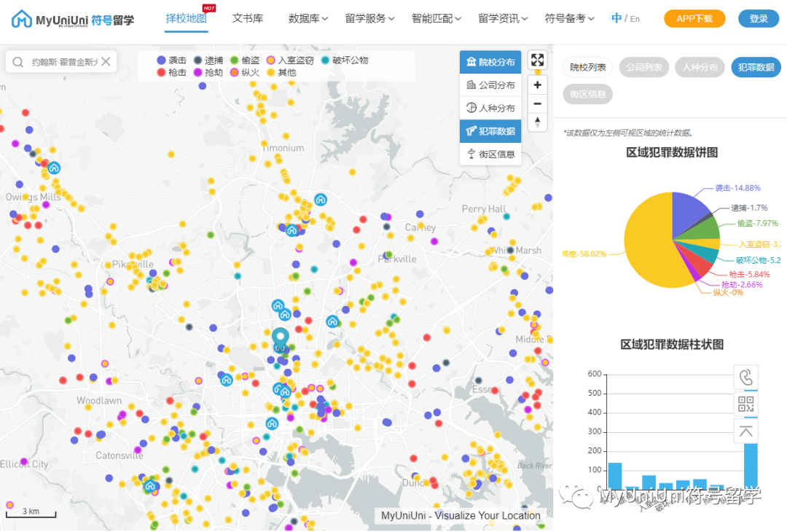Image resolution: width=787 pixels, height=532 pixels.
Task: Switch to the 公司列表 panel tab
Action: tap(644, 67)
